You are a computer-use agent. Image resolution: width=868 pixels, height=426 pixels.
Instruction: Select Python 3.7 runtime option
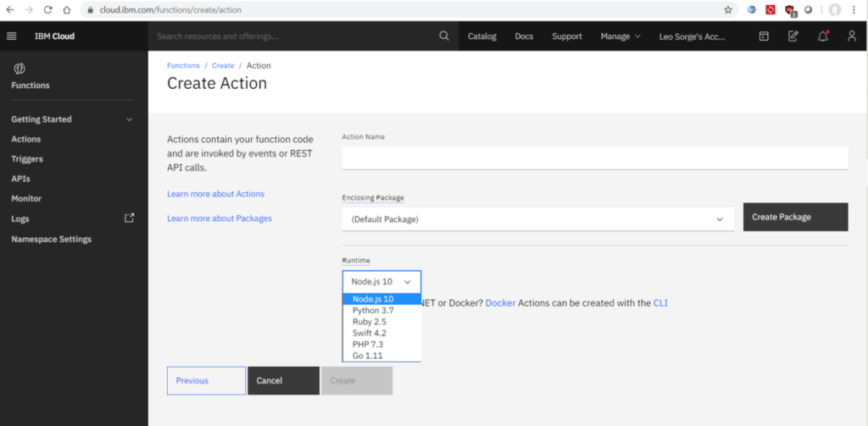tap(382, 310)
